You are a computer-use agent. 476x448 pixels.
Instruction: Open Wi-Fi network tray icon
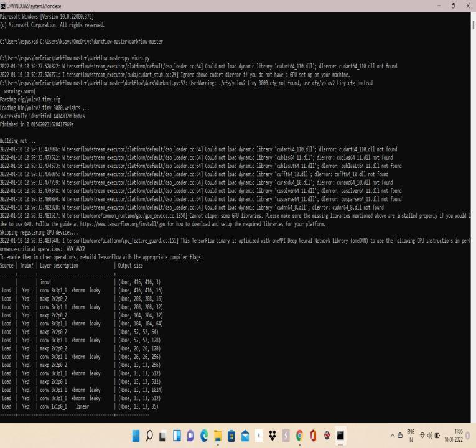click(x=422, y=436)
